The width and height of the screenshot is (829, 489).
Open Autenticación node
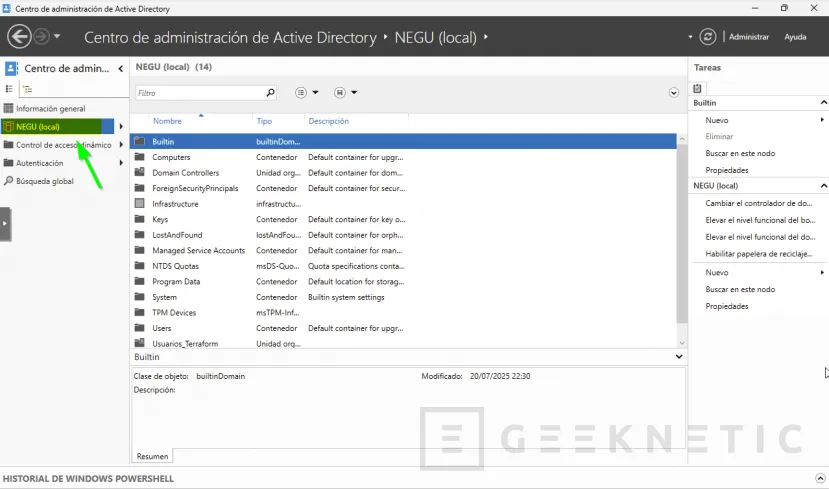pos(39,163)
